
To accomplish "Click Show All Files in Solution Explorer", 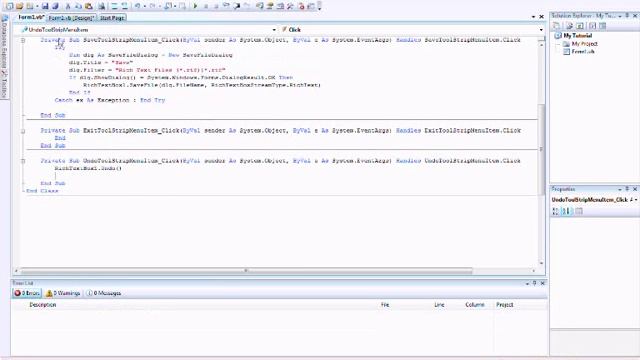I will [569, 26].
